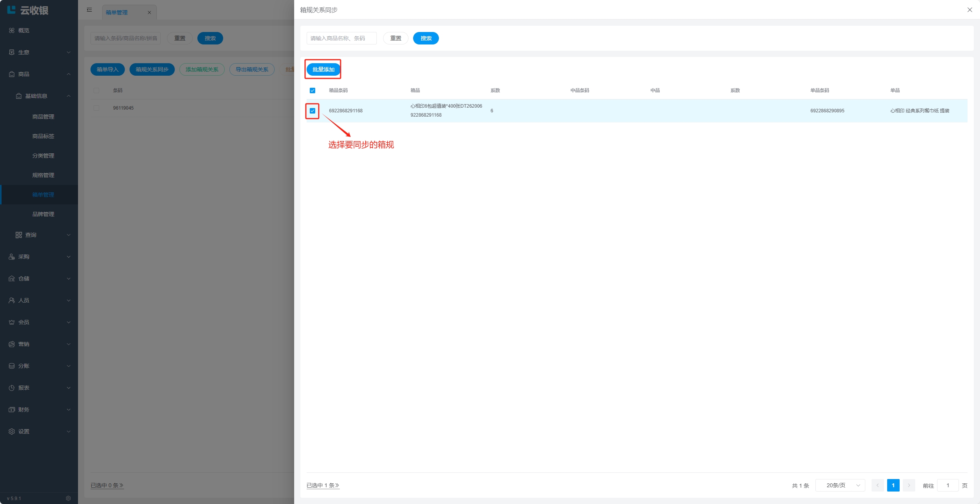Click the 批量添加 button
Screen dimensions: 980x504
point(323,69)
